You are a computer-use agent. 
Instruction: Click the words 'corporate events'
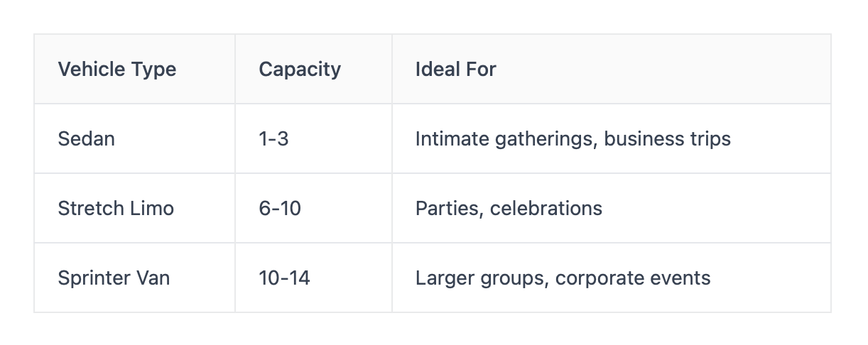pos(633,278)
